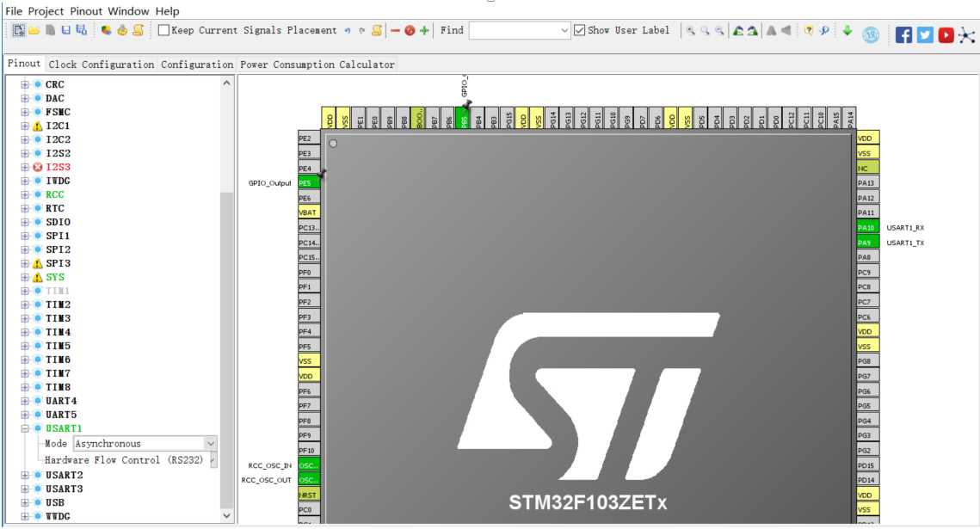Expand the RCC tree node
Viewport: 980px width, 529px height.
point(24,194)
